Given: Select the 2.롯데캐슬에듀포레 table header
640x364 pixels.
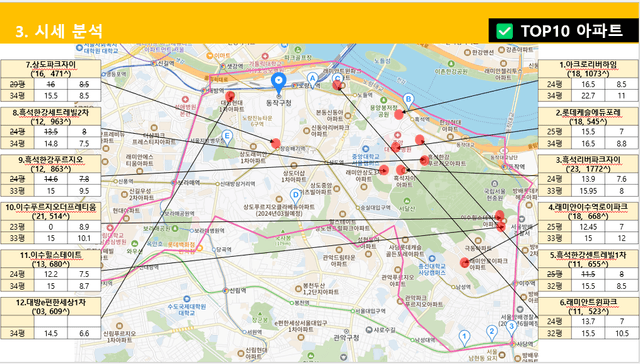Looking at the screenshot, I should click(x=588, y=117).
